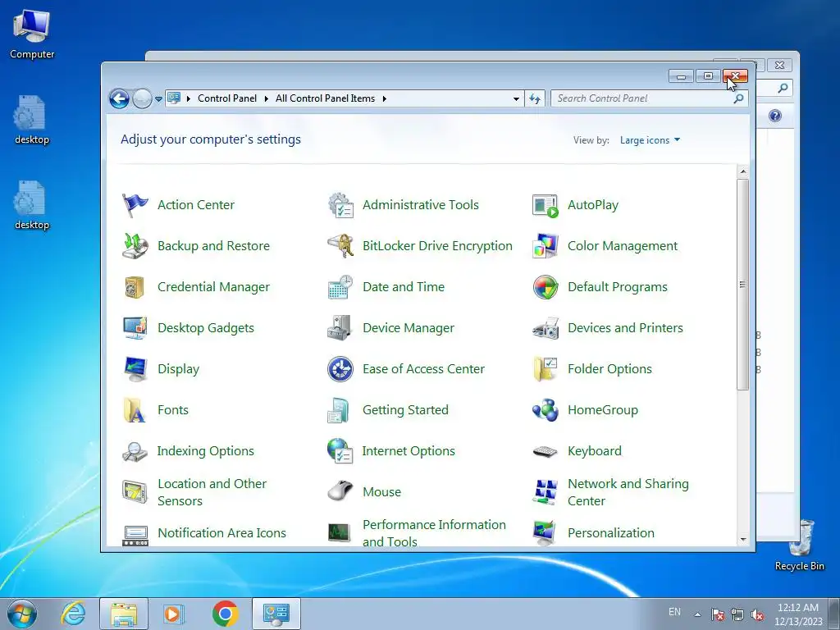Open the Mouse link text
The image size is (840, 630).
(382, 492)
